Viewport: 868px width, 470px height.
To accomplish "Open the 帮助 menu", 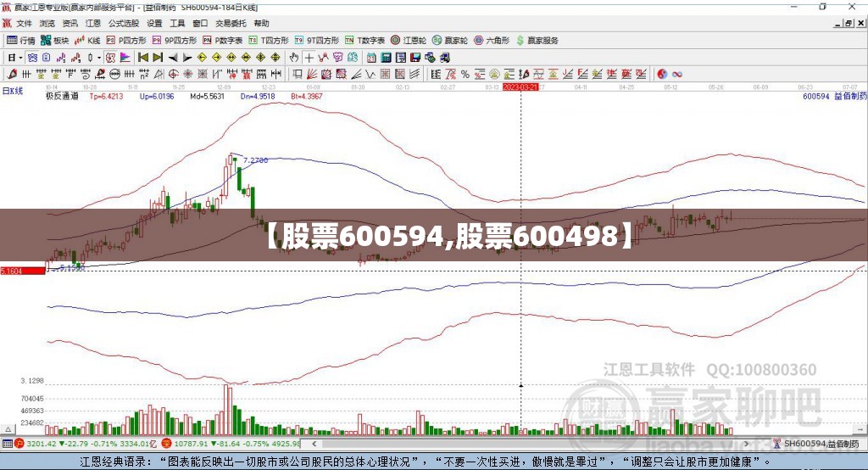I will pyautogui.click(x=261, y=23).
